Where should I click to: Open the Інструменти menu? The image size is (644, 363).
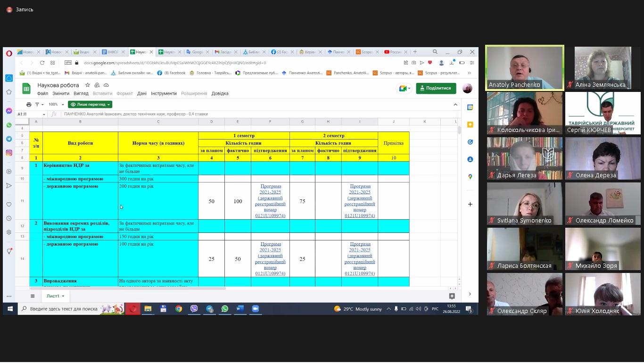pos(164,93)
